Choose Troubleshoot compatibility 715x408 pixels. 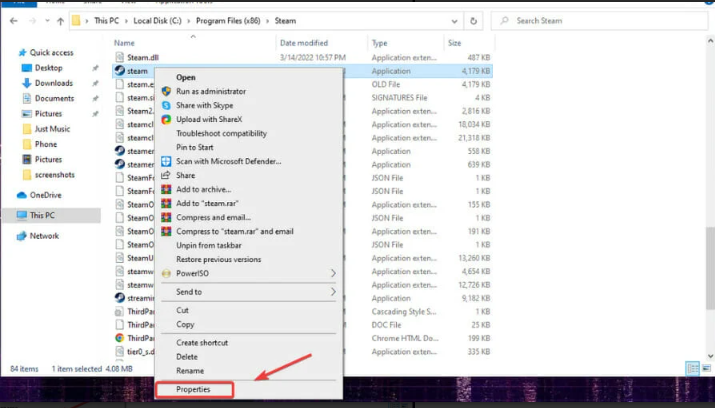point(221,134)
